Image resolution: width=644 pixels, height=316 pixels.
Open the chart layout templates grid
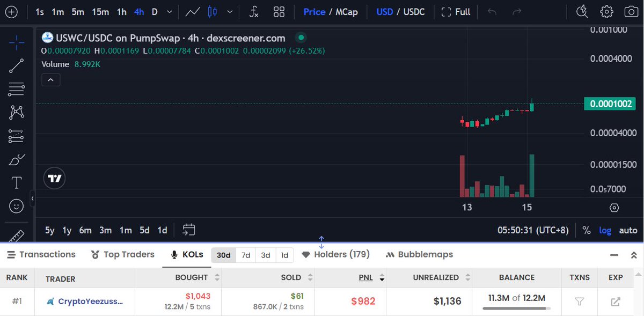(279, 12)
